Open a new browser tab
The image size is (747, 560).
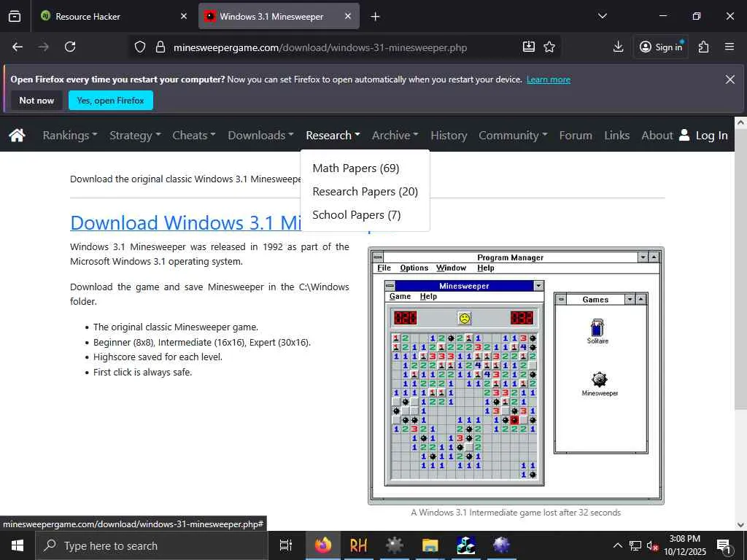[376, 16]
